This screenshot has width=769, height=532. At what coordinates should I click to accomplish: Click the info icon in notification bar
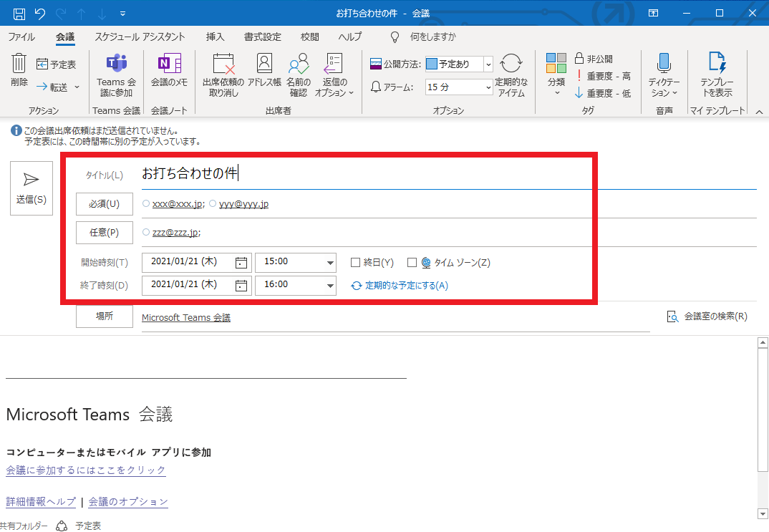click(x=16, y=130)
